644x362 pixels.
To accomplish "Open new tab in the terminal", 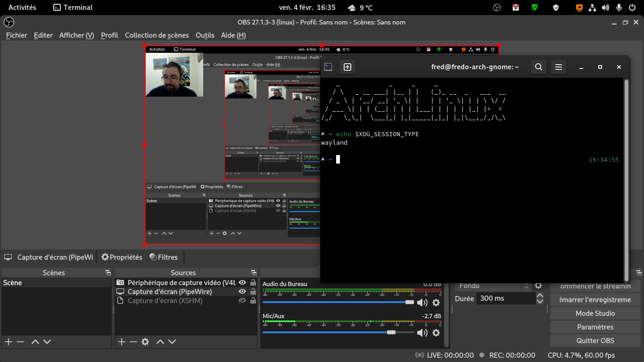I will click(x=347, y=67).
